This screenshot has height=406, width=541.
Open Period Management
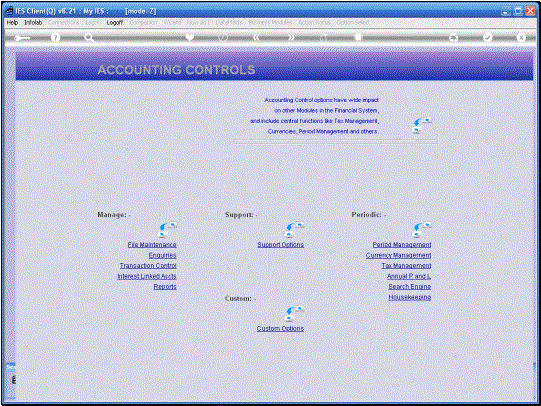[402, 245]
